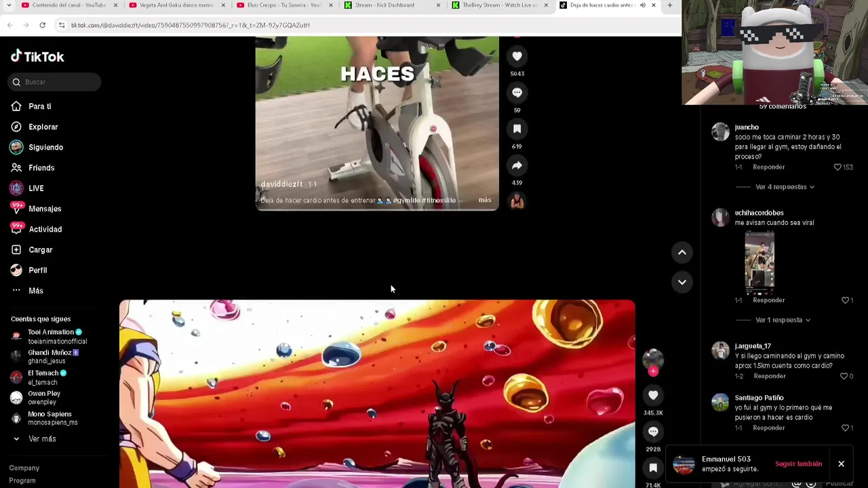Reply to juancho's comment
The image size is (868, 488).
[768, 167]
